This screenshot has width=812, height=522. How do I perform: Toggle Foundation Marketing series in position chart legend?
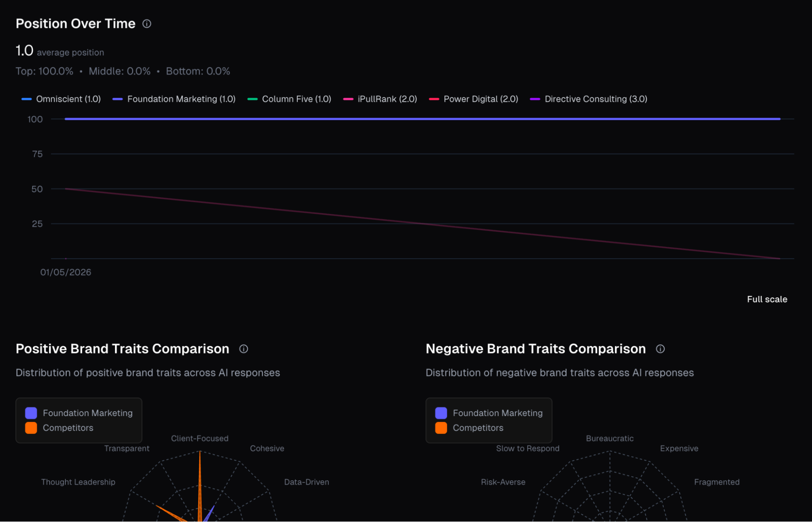pos(182,99)
